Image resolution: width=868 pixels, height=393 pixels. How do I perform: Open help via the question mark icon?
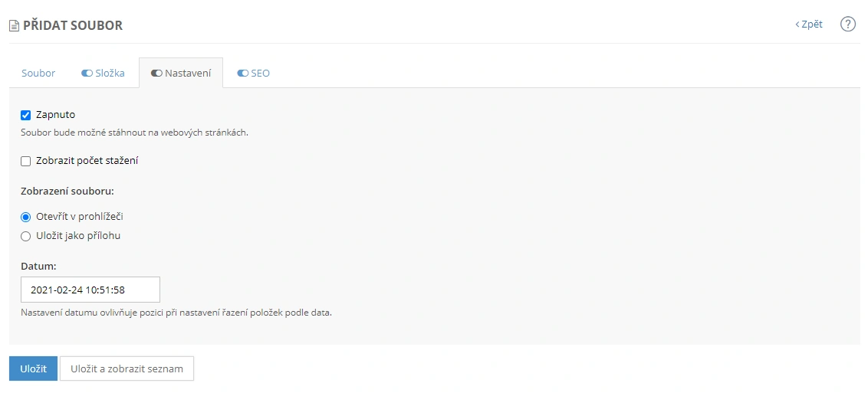coord(847,24)
